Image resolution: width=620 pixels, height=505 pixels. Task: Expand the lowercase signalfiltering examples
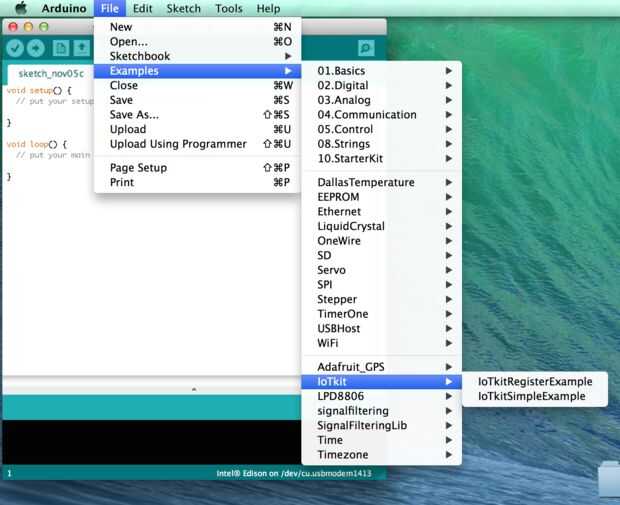(x=382, y=411)
